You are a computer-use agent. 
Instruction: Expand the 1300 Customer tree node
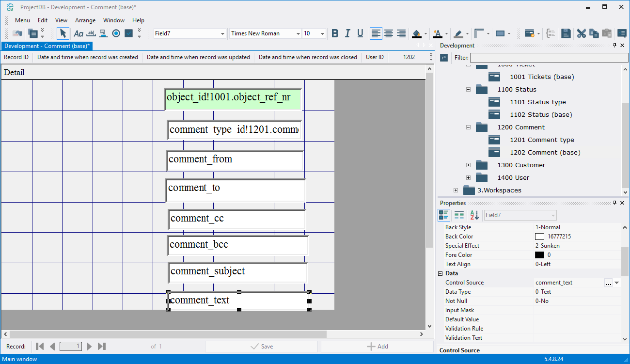click(468, 165)
